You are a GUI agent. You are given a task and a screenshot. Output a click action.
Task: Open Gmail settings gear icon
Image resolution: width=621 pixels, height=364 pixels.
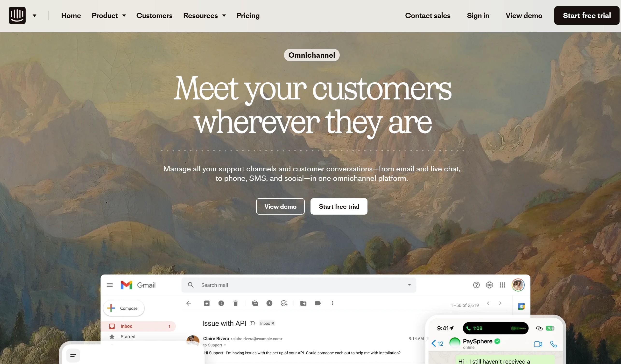click(x=489, y=285)
